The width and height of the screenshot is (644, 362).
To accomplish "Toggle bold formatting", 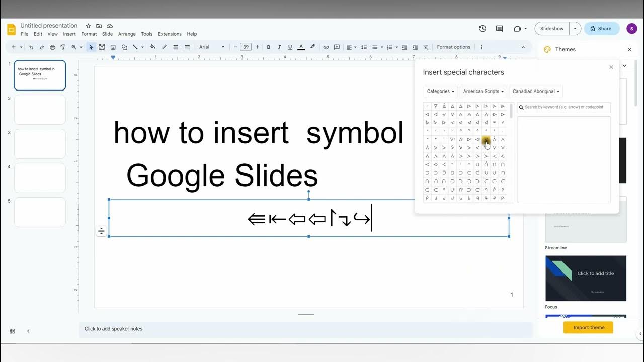I will (x=269, y=47).
